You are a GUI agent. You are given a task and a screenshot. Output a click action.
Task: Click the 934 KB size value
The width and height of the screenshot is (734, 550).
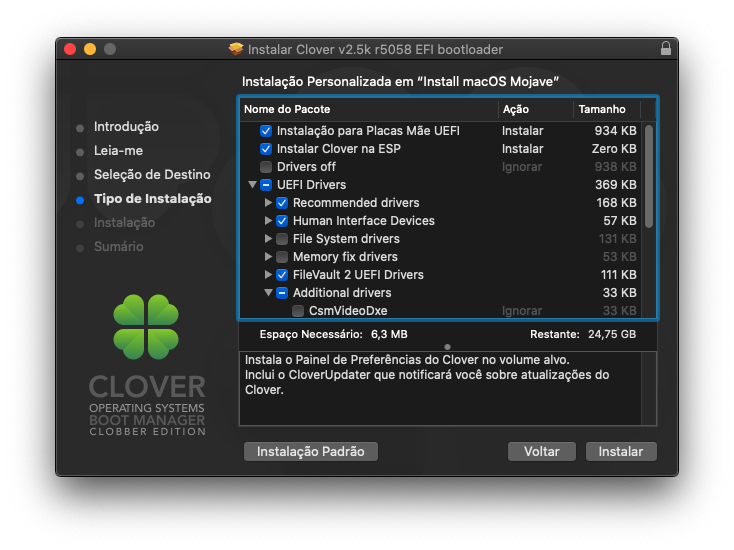[615, 131]
